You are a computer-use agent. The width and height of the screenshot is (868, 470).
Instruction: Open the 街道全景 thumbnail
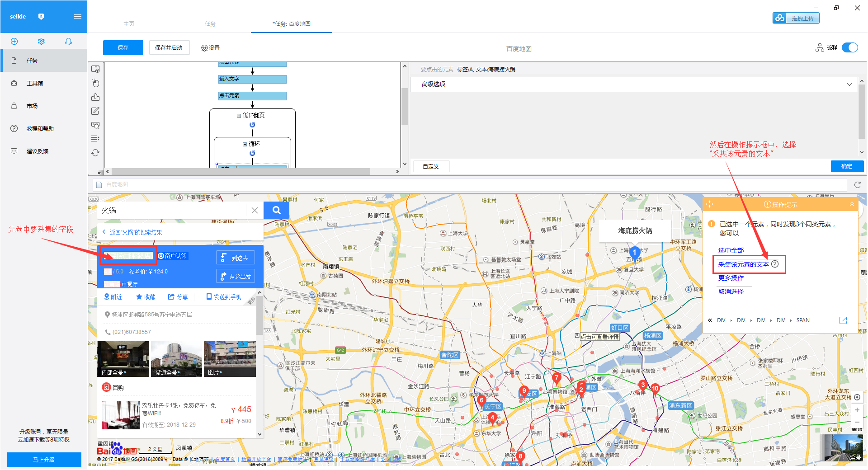coord(176,359)
